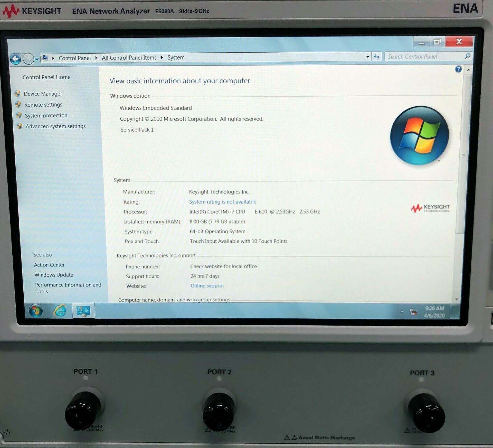493x448 pixels.
Task: Open the Windows Start button
Action: (36, 311)
